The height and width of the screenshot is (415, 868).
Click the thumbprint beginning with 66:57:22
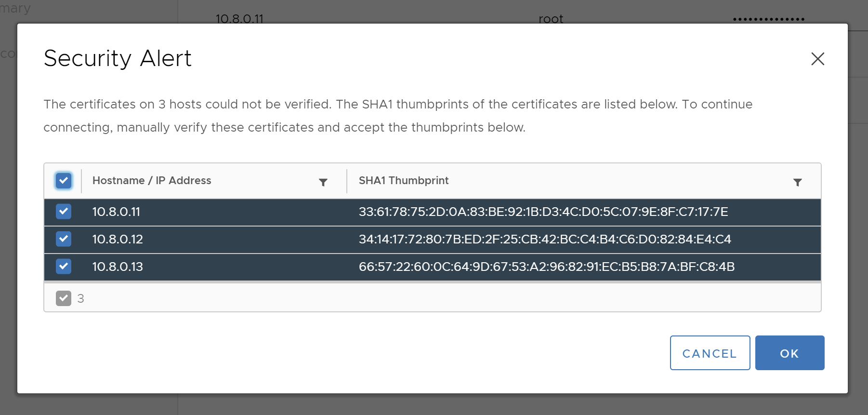pos(546,267)
